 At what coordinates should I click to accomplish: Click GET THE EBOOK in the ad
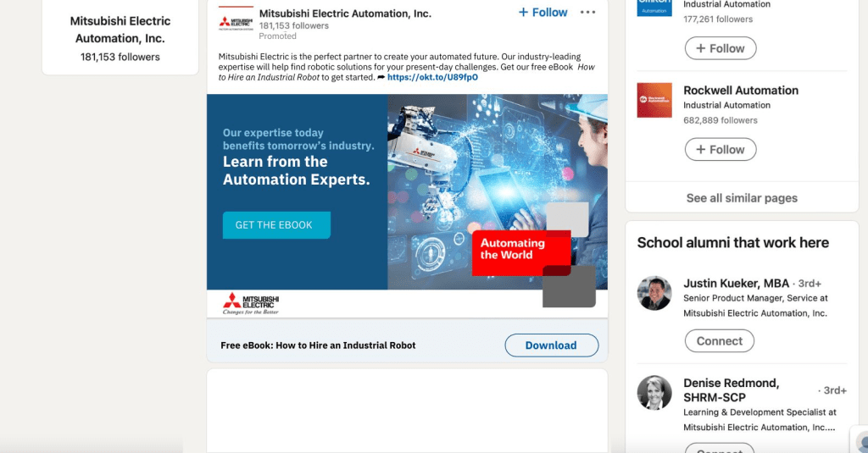click(x=276, y=225)
